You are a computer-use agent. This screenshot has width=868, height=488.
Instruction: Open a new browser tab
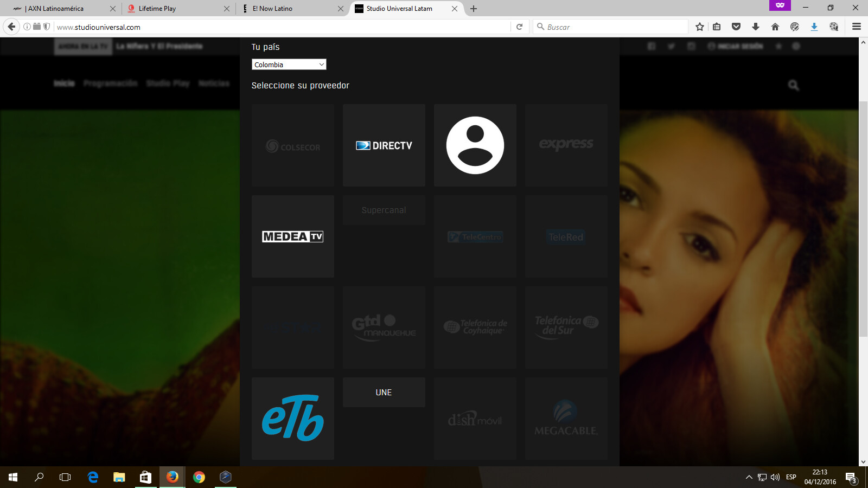tap(474, 9)
